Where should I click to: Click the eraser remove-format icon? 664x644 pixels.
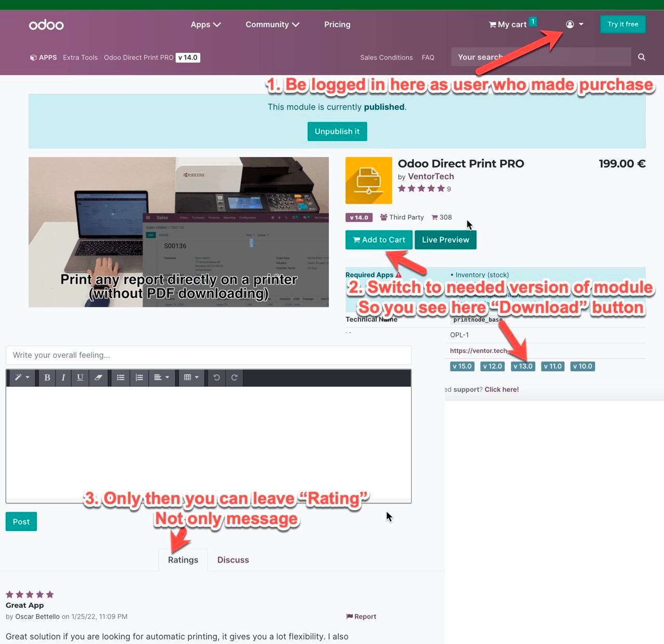98,377
